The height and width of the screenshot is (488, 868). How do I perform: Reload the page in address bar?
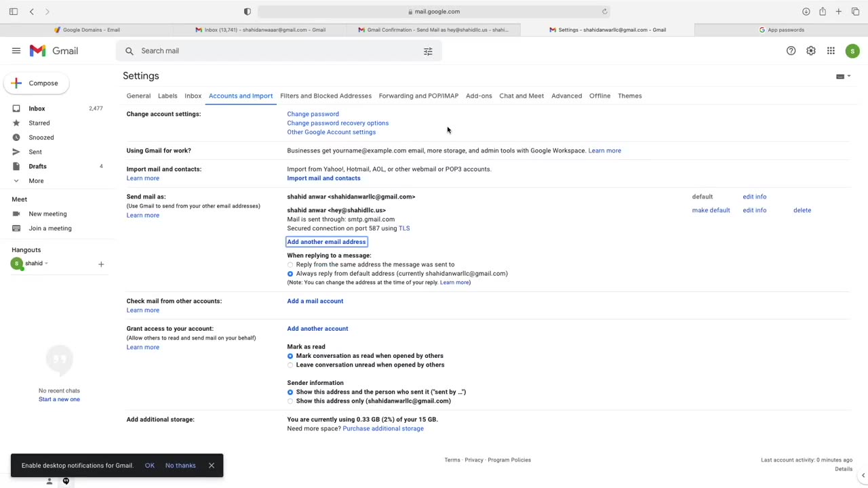pos(604,12)
